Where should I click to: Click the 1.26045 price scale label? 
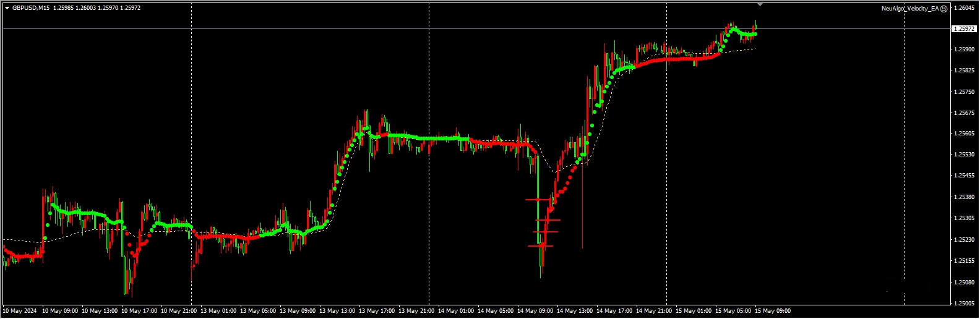click(964, 8)
